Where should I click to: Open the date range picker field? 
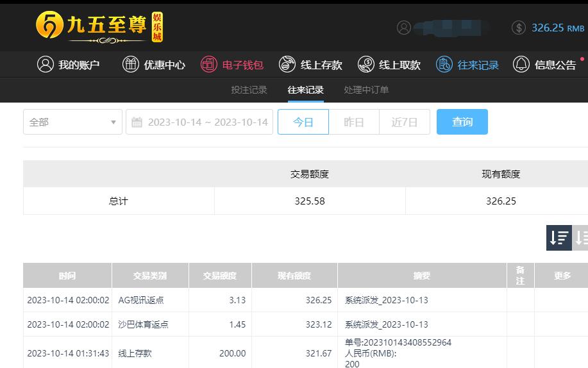tap(199, 122)
